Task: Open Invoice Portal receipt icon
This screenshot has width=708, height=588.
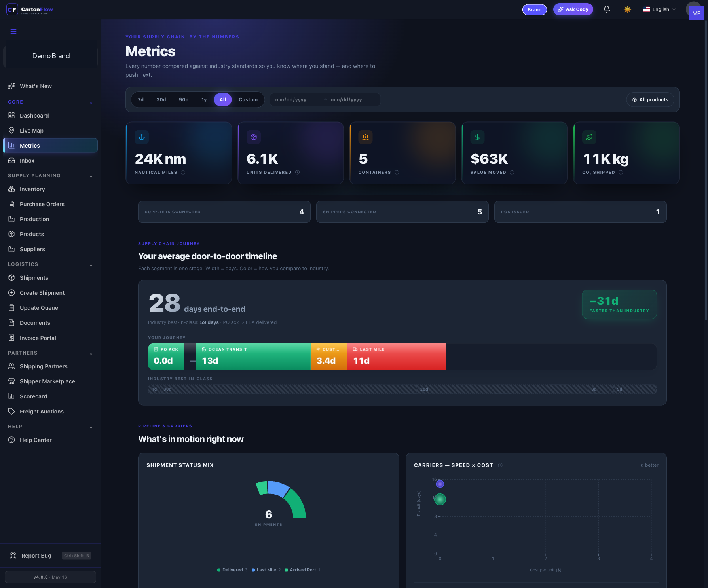Action: pos(11,338)
